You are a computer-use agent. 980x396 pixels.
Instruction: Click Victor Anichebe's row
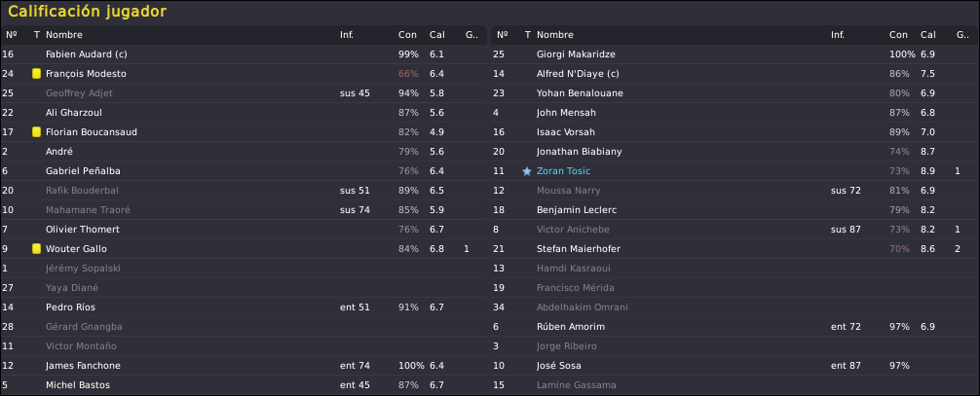click(x=735, y=230)
